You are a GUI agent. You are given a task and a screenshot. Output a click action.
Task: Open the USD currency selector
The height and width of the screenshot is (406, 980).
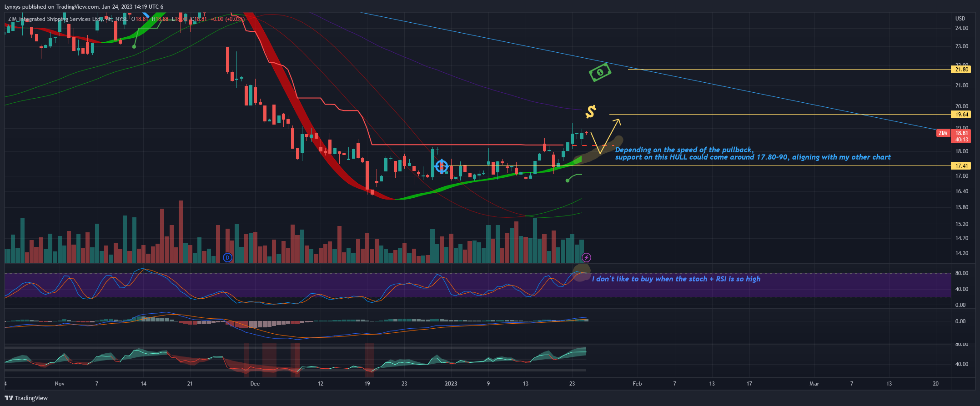[x=960, y=19]
